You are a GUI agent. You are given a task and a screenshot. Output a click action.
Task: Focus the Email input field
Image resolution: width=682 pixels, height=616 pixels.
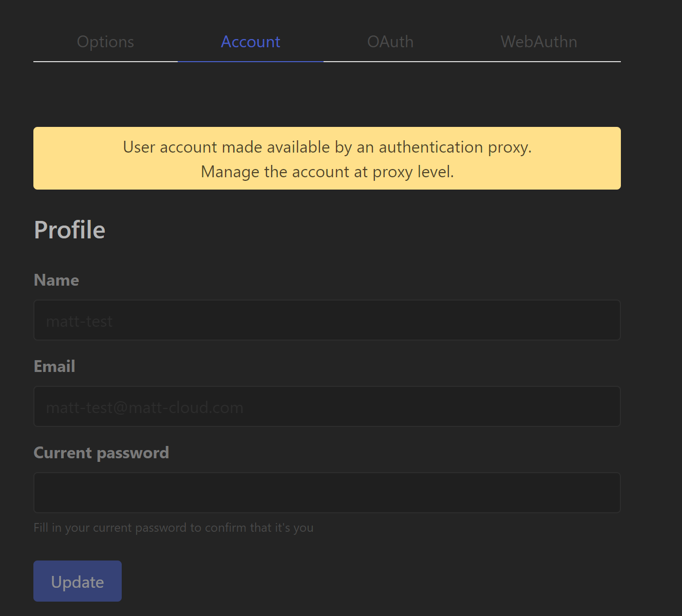(x=327, y=406)
